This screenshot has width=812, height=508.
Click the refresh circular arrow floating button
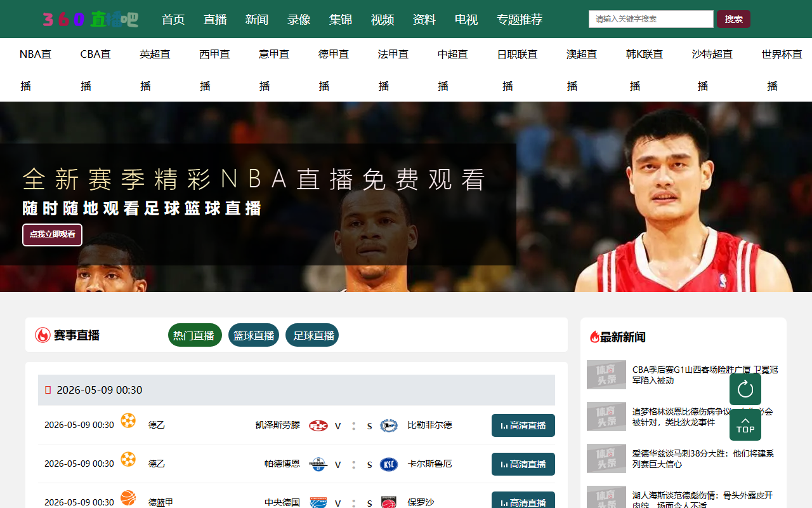coord(745,389)
